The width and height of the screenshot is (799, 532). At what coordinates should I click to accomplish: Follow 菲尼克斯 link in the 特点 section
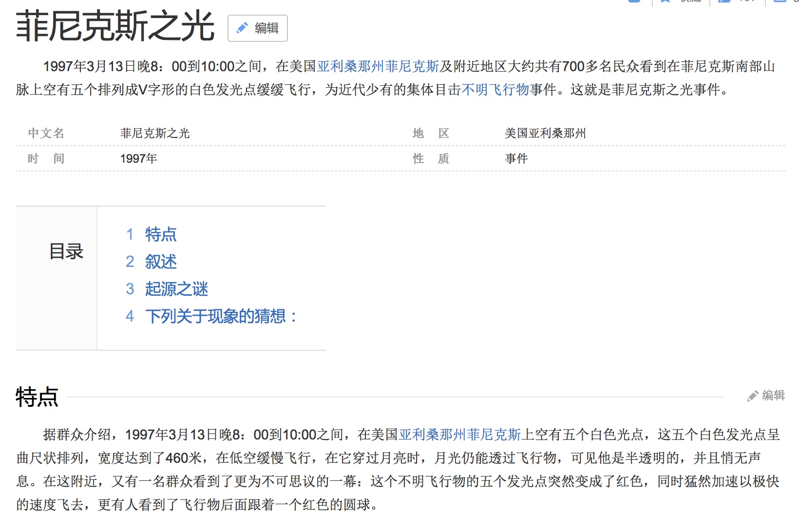tap(494, 435)
